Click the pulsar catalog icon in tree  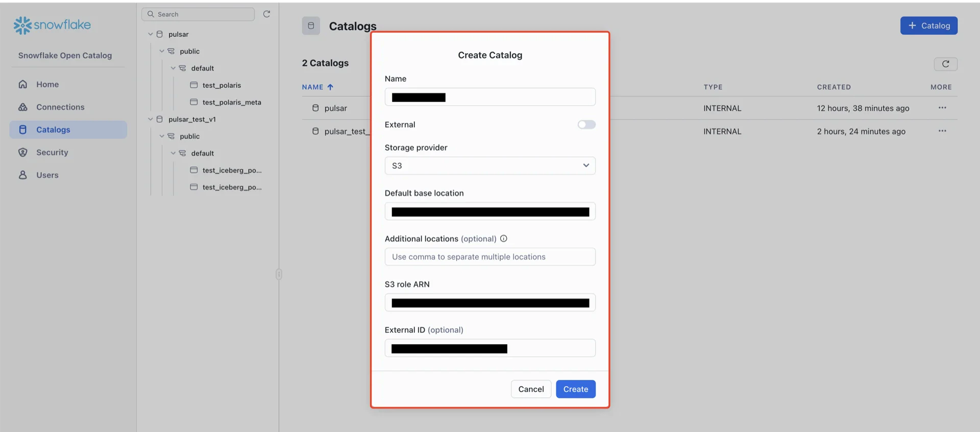(160, 34)
